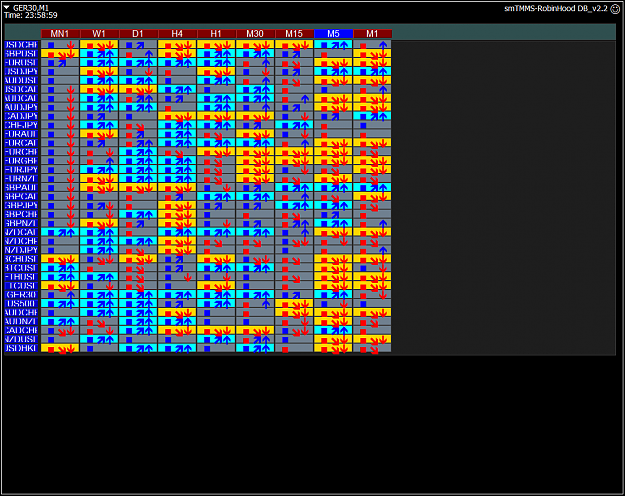This screenshot has width=625, height=496.
Task: Click the USDJPY H1 yellow sell-signal cell
Action: tap(216, 71)
